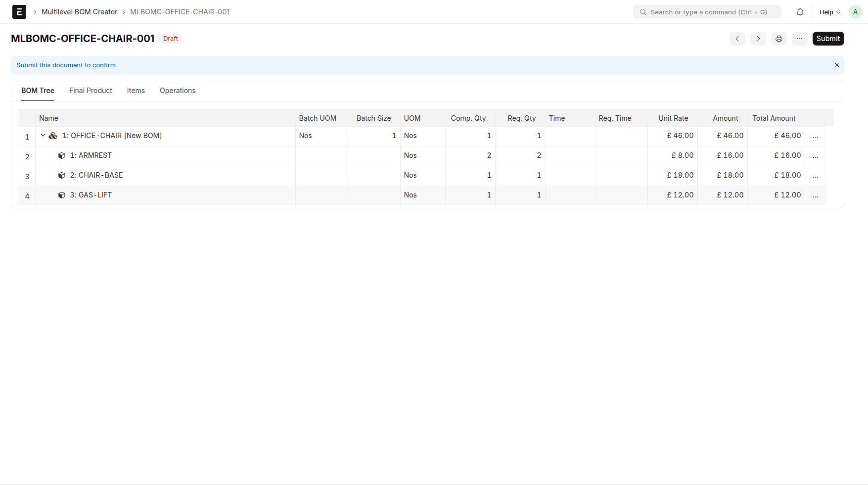This screenshot has height=485, width=868.
Task: Focus the search command bar
Action: click(707, 12)
